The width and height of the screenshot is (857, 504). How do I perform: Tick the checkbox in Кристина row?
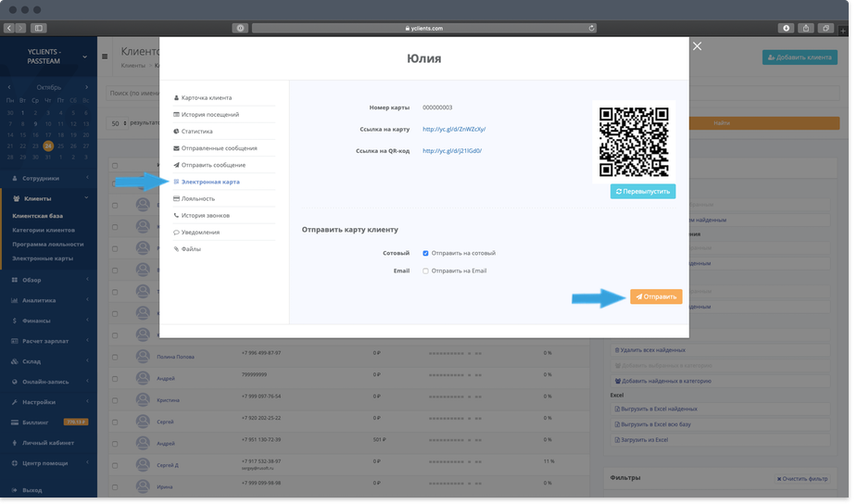[x=115, y=400]
